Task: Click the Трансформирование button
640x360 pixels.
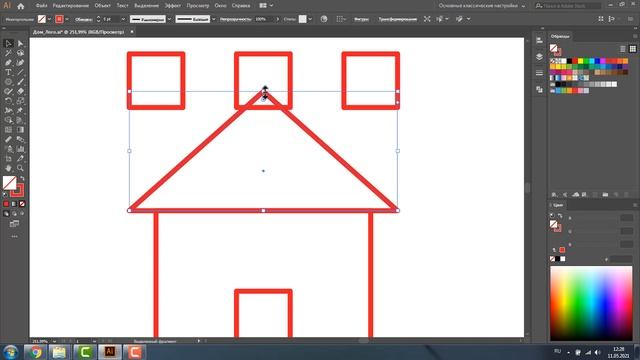Action: coord(398,19)
